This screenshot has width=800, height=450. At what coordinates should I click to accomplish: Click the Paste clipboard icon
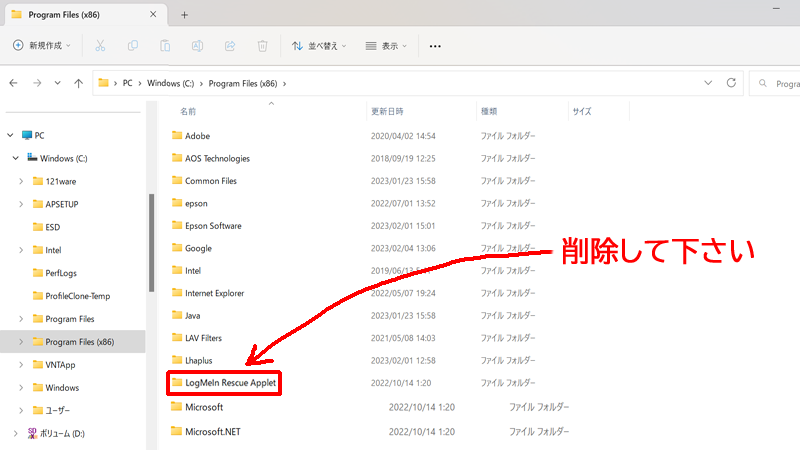[165, 46]
